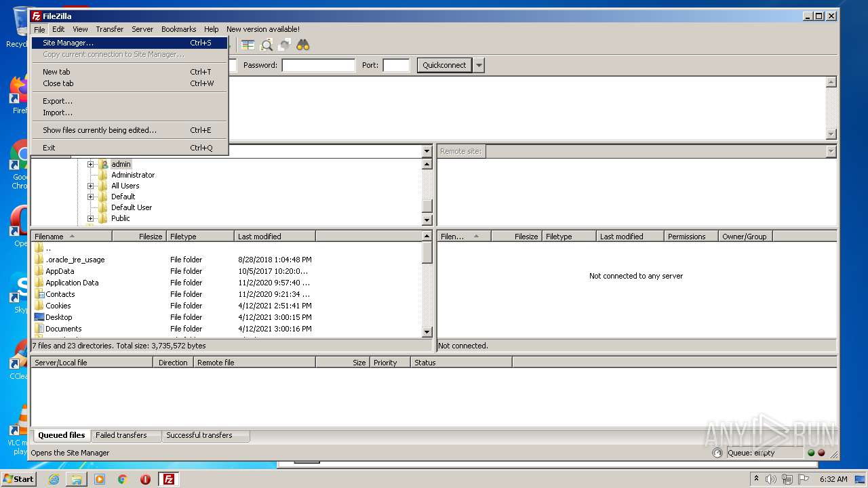Screen dimensions: 868x488
Task: Click the red activity indicator in status bar
Action: click(x=821, y=453)
